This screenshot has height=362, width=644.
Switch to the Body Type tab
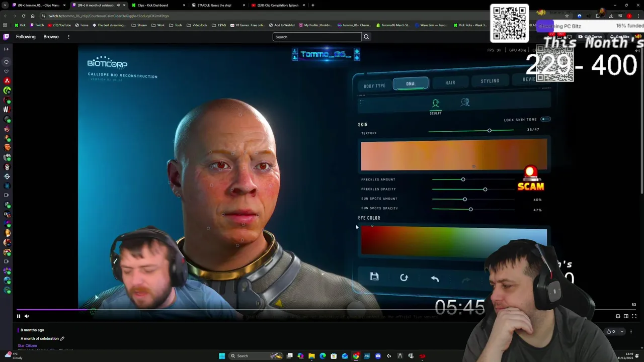click(374, 86)
